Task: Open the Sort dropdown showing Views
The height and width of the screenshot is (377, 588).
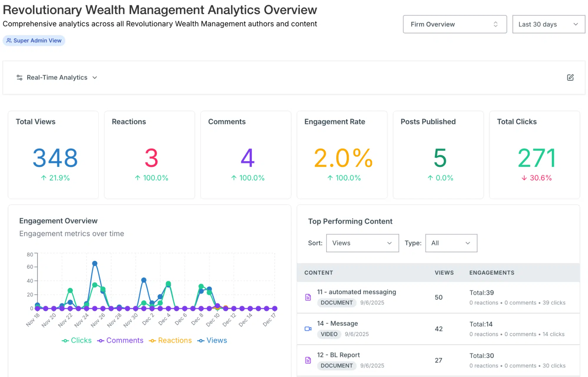Action: (x=362, y=243)
